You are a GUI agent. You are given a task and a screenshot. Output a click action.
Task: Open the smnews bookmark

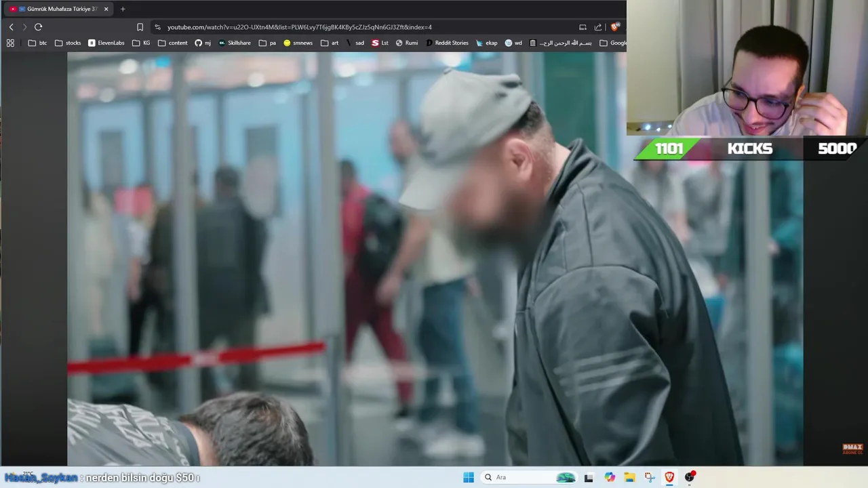[298, 43]
